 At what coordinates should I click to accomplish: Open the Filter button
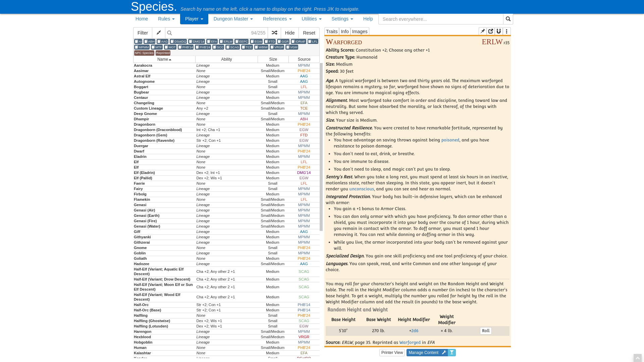tap(143, 33)
